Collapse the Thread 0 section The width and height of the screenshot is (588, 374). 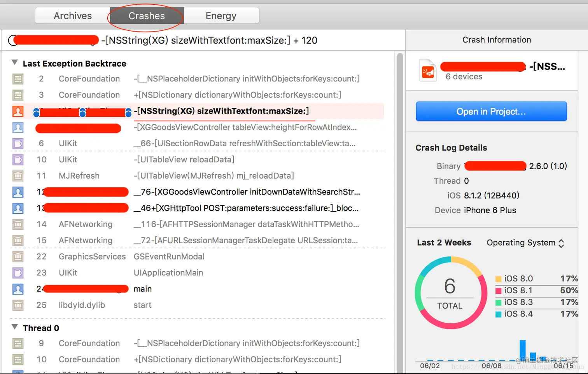click(x=15, y=327)
